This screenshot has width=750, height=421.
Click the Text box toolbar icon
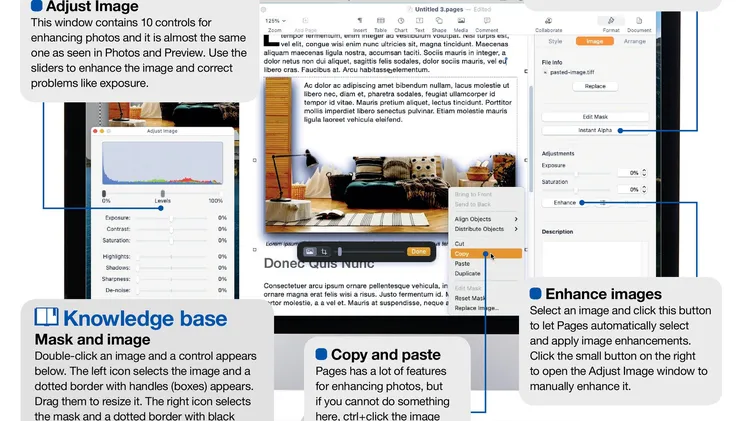pyautogui.click(x=419, y=21)
